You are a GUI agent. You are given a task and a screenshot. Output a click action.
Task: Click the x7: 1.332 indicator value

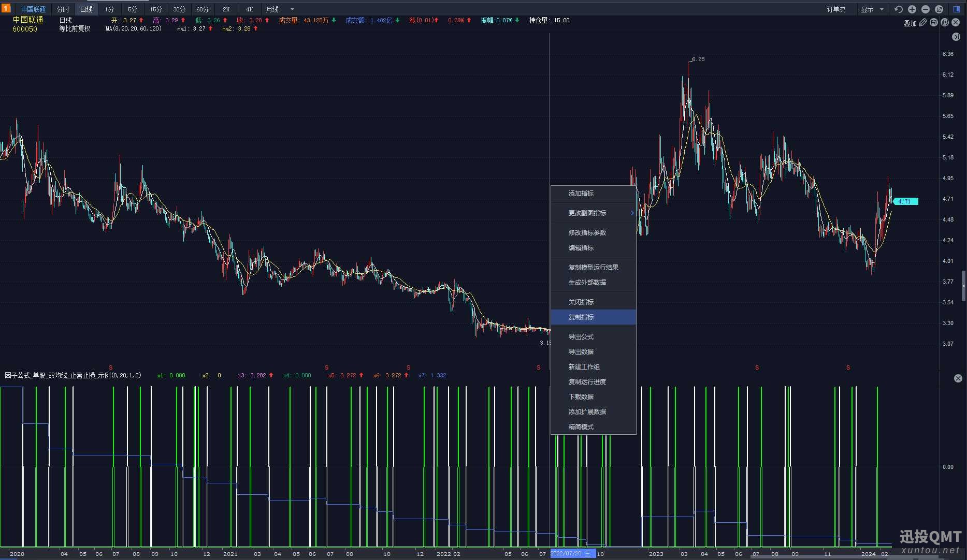pyautogui.click(x=432, y=375)
